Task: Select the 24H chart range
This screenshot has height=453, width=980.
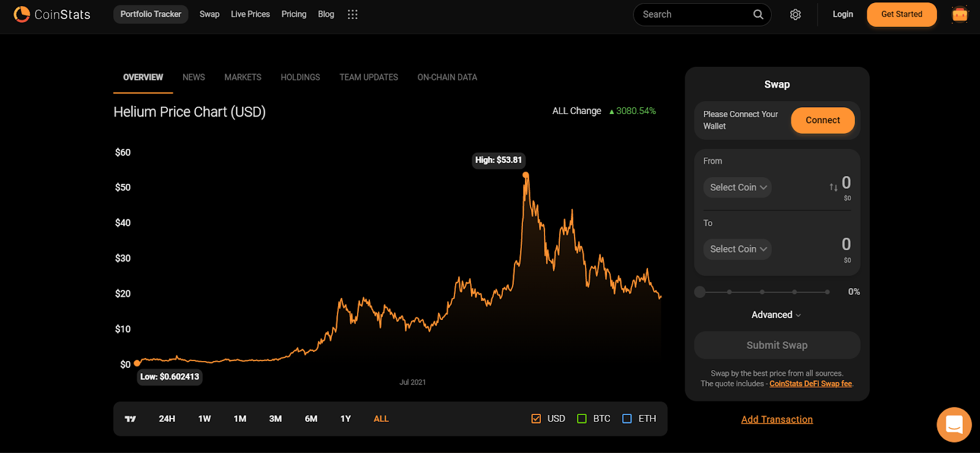Action: coord(167,419)
